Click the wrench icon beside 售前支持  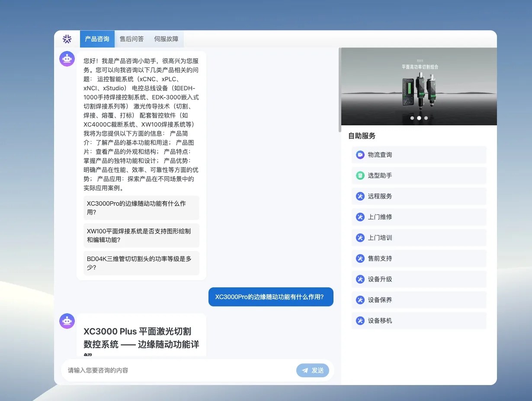tap(360, 258)
